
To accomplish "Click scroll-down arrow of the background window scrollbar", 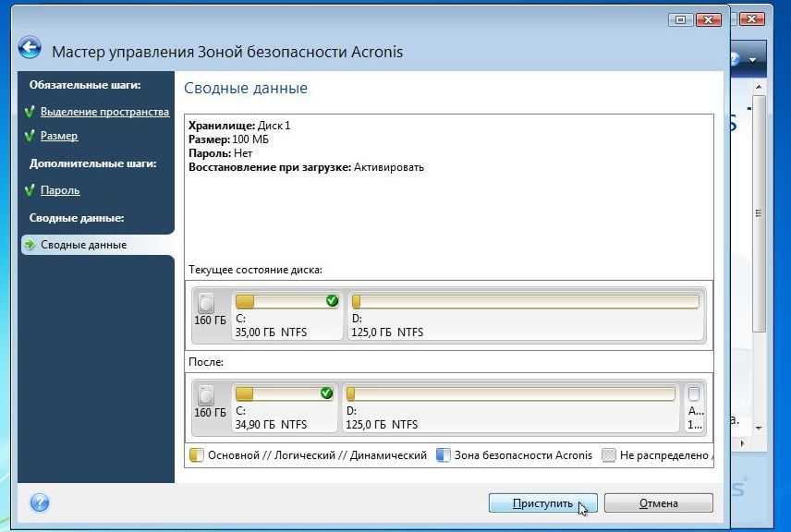I will 760,427.
